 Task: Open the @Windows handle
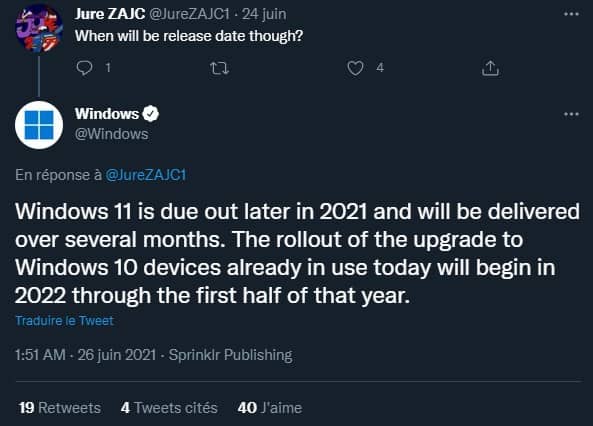112,134
